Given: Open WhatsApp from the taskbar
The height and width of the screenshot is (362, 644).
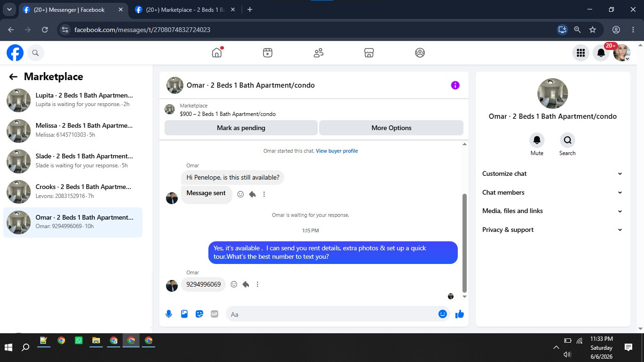Looking at the screenshot, I should point(79,340).
